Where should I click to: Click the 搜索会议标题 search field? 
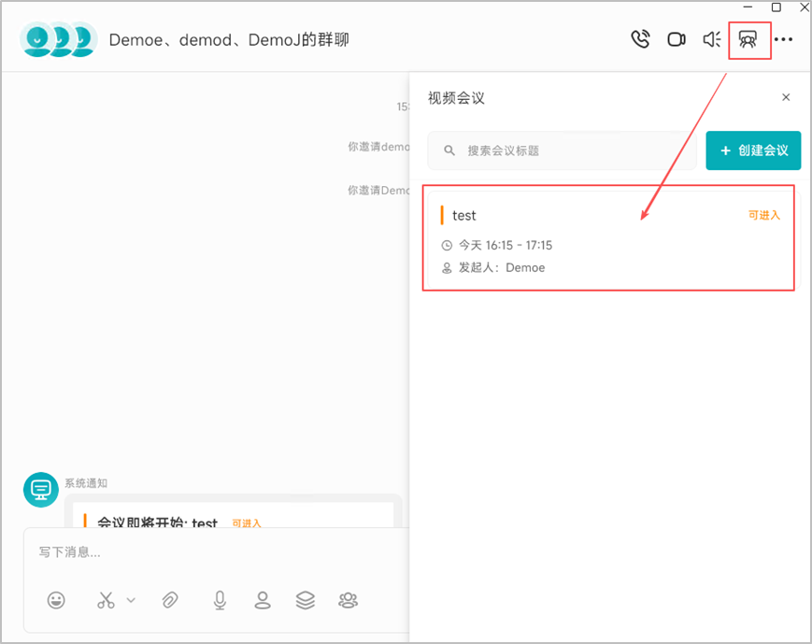click(x=562, y=150)
